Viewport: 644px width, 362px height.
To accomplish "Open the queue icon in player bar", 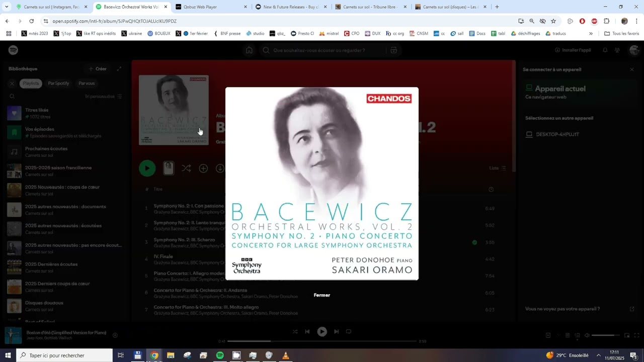I will (x=568, y=335).
